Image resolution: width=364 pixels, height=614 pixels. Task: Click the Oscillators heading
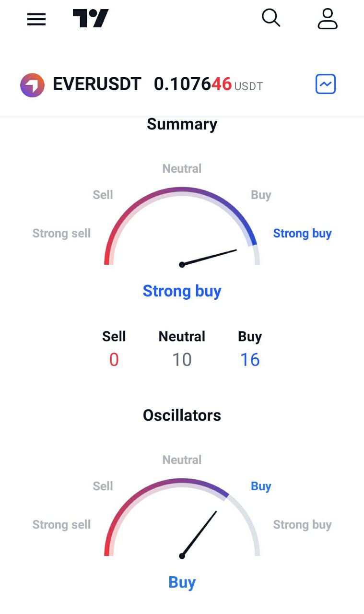click(x=182, y=415)
